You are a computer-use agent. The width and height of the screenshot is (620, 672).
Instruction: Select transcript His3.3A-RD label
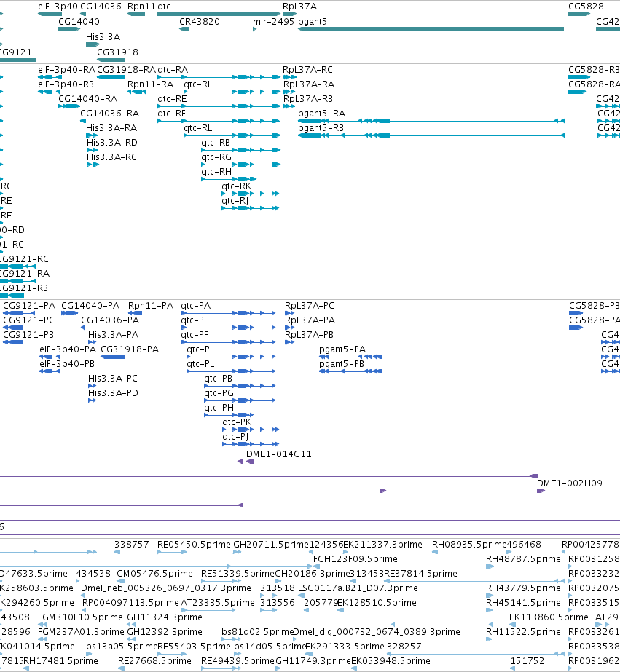click(x=112, y=143)
